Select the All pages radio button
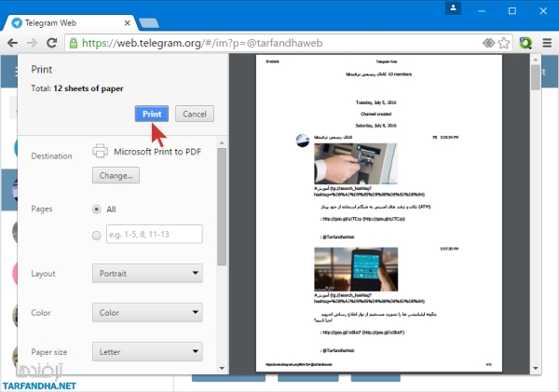Viewport: 559px width, 392px height. (96, 210)
